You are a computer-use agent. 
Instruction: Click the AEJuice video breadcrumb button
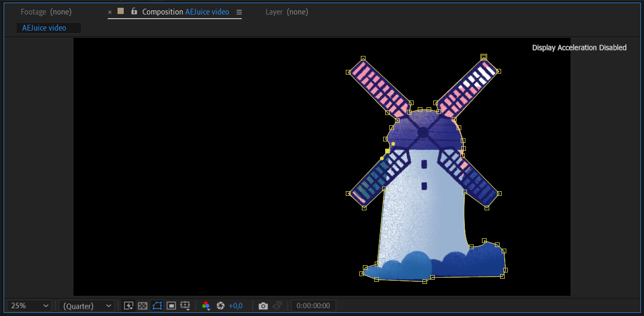point(49,28)
